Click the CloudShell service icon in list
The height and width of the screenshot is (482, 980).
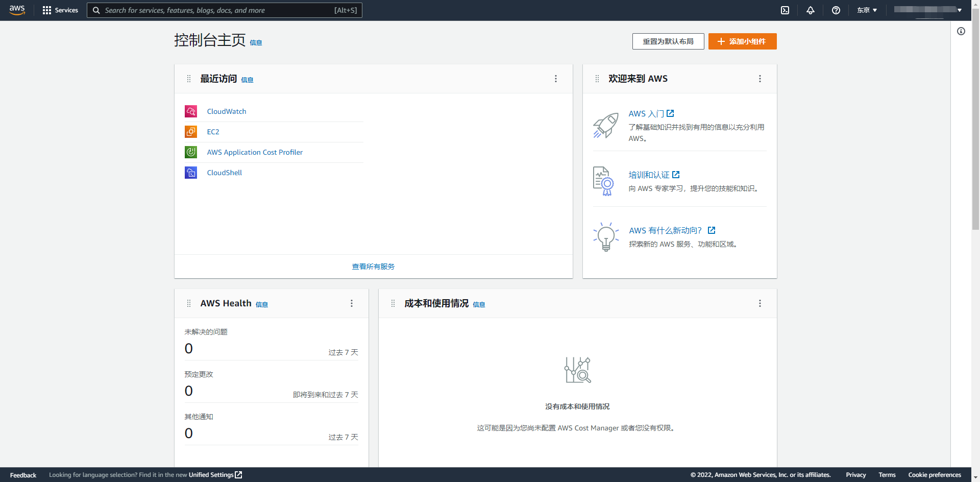[191, 173]
